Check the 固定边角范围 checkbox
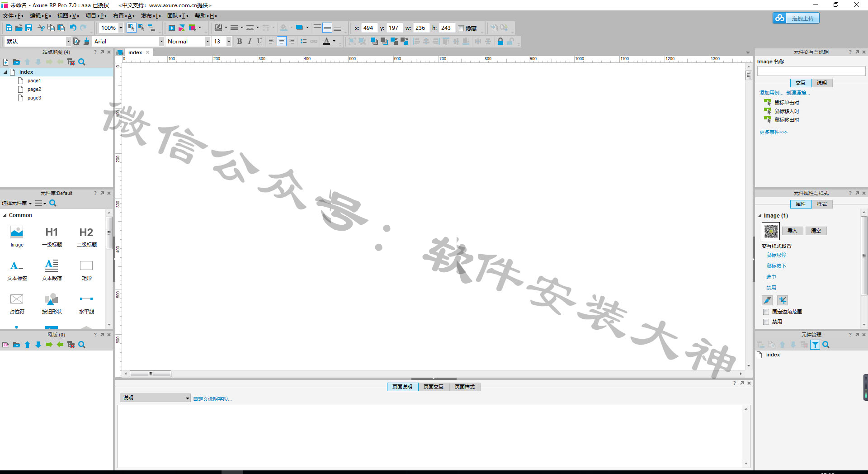This screenshot has height=474, width=868. (766, 312)
